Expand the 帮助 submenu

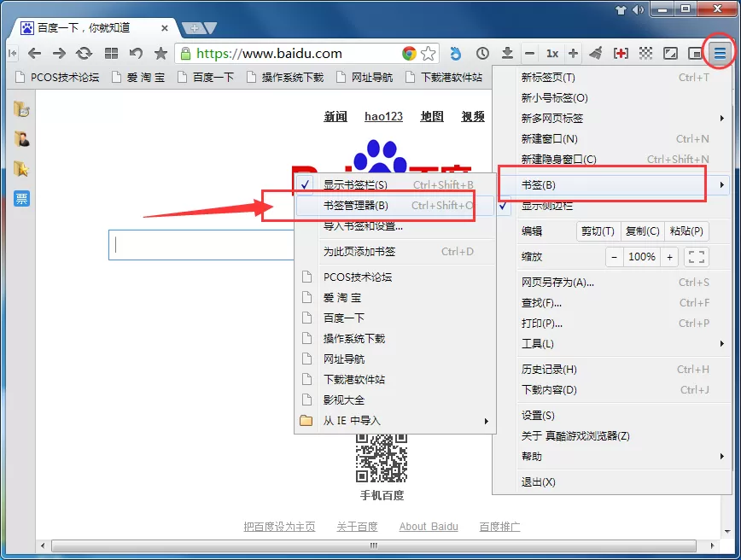[612, 457]
